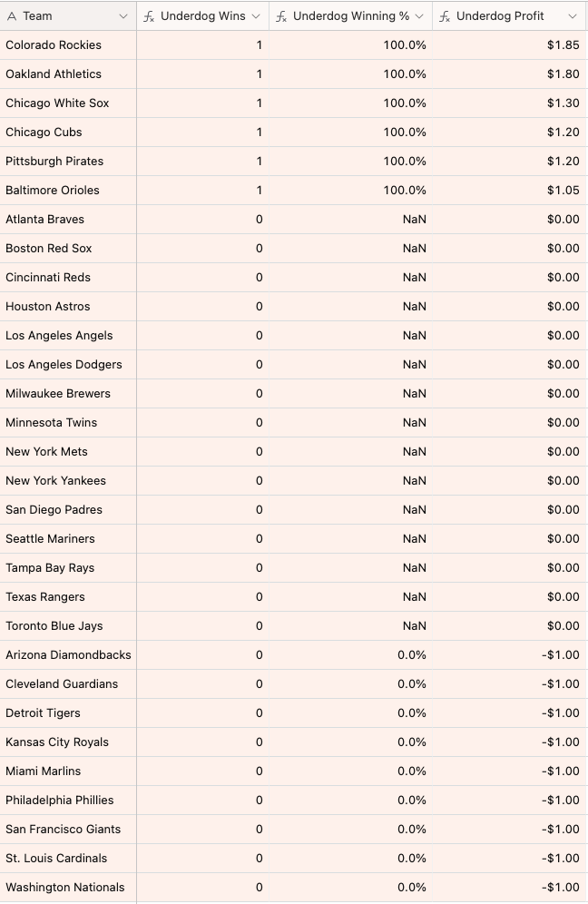Click formula icon beside Underdog Profit

(445, 16)
